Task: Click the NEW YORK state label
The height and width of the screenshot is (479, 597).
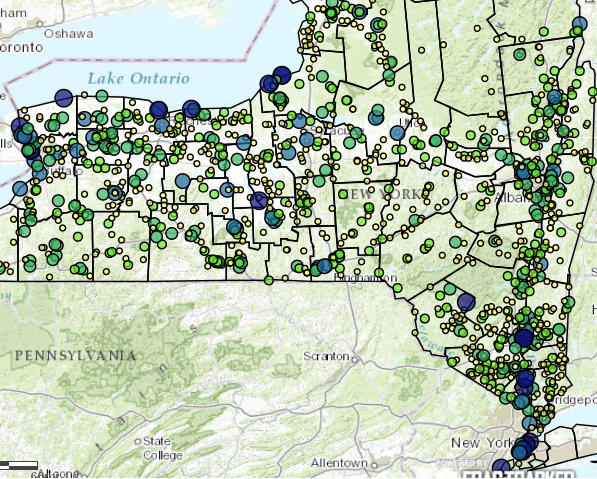Action: (x=386, y=194)
